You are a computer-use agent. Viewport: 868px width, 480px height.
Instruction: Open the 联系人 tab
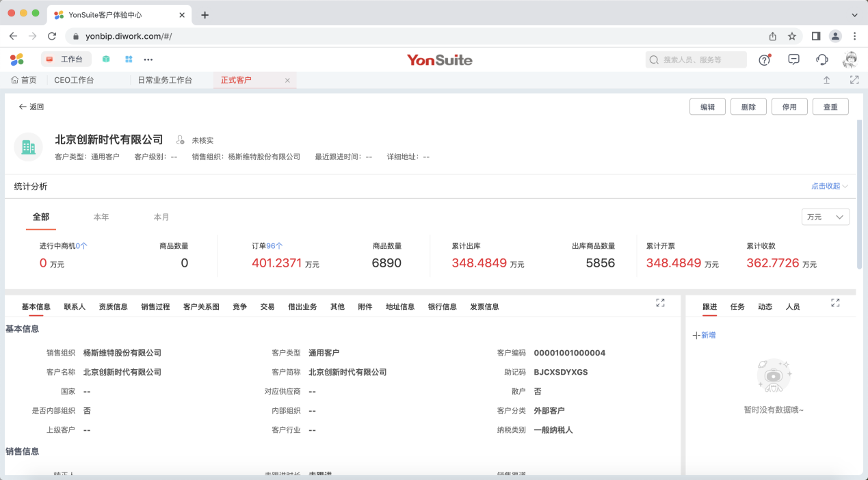pyautogui.click(x=75, y=307)
